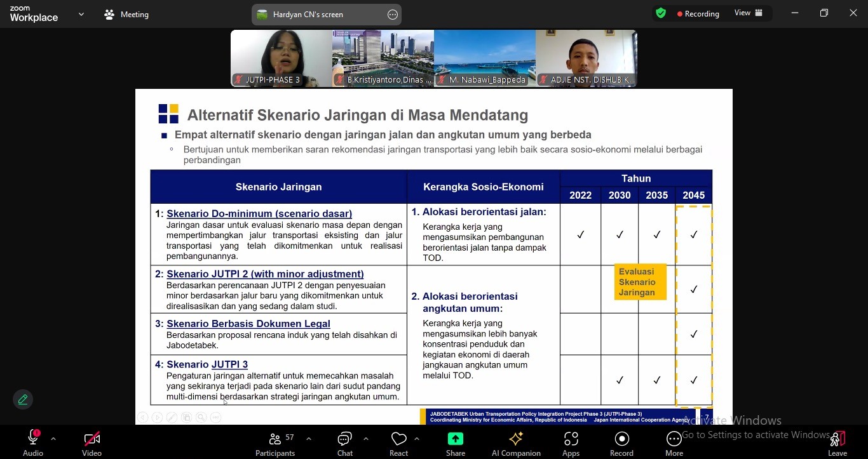The image size is (868, 459).
Task: Click the Skenario Do-minimum (scenario dasar) link
Action: [x=259, y=213]
